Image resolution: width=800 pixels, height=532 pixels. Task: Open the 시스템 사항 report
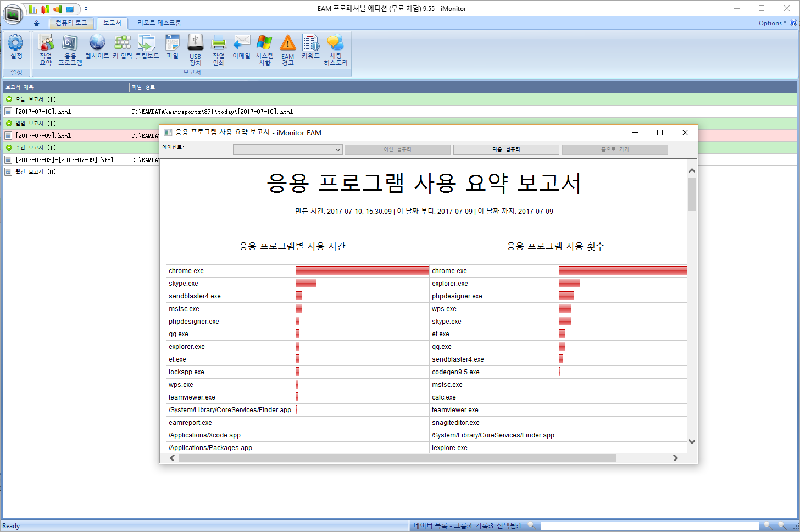click(x=264, y=49)
